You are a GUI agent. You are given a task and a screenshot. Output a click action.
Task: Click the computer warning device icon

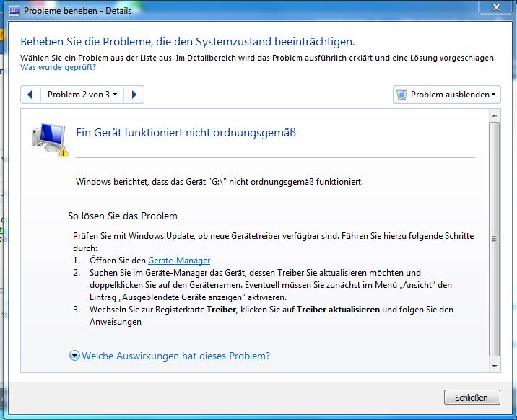point(51,140)
